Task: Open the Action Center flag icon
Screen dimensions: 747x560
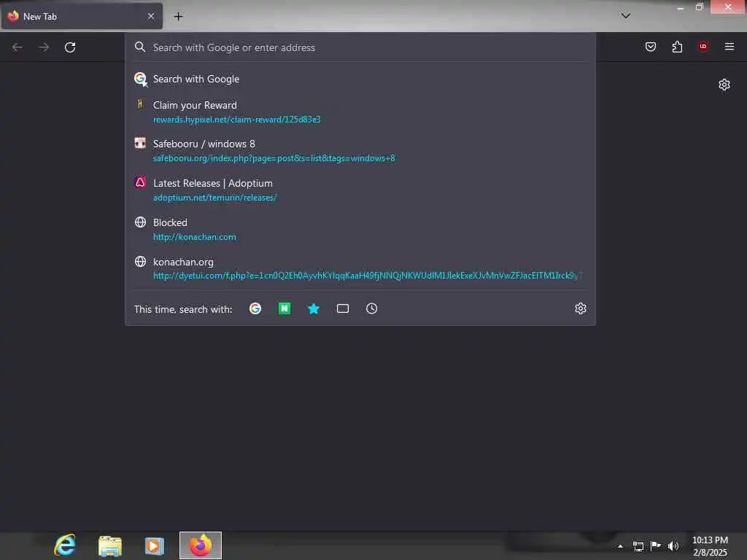Action: point(656,545)
